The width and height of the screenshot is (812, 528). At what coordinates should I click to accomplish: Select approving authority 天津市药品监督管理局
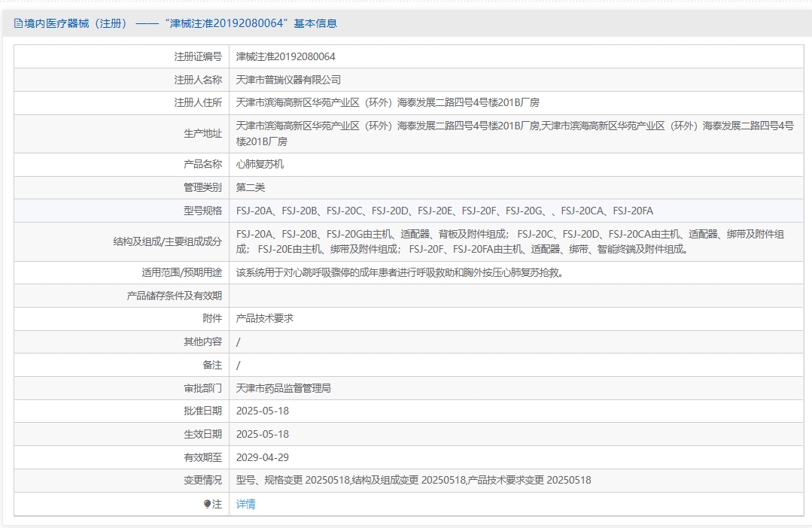tap(284, 388)
